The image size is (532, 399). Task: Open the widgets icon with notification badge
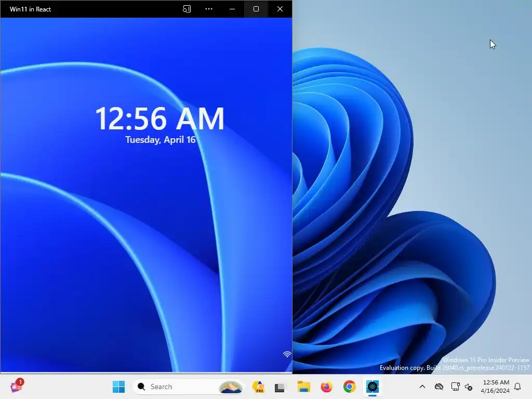point(17,386)
